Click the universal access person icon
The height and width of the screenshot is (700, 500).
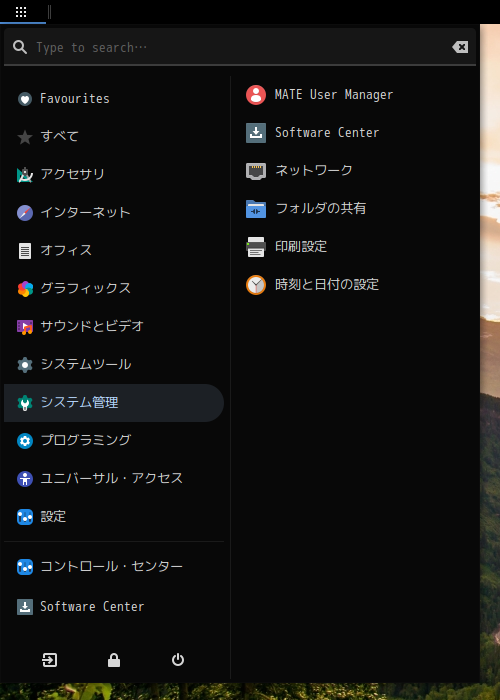coord(25,479)
